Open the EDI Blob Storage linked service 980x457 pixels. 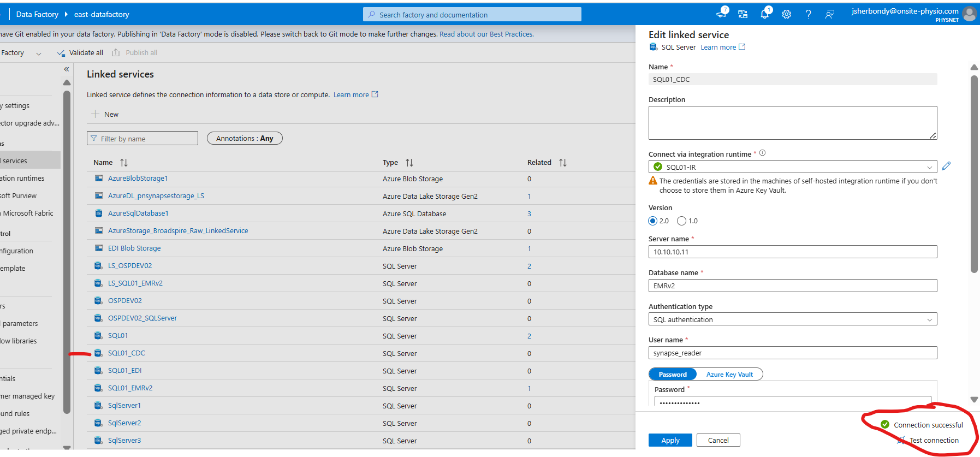point(134,248)
